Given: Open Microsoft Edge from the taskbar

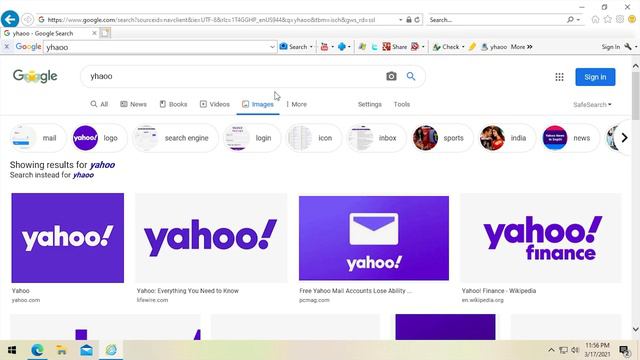Looking at the screenshot, I should coord(37,350).
